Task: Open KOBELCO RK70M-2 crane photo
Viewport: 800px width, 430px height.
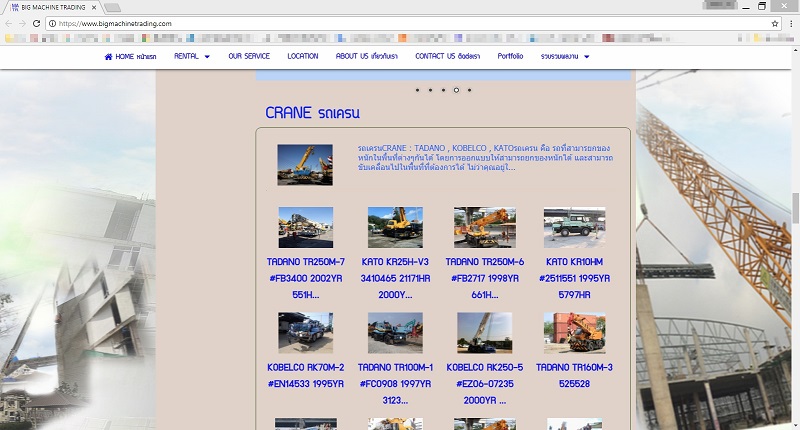Action: tap(306, 333)
